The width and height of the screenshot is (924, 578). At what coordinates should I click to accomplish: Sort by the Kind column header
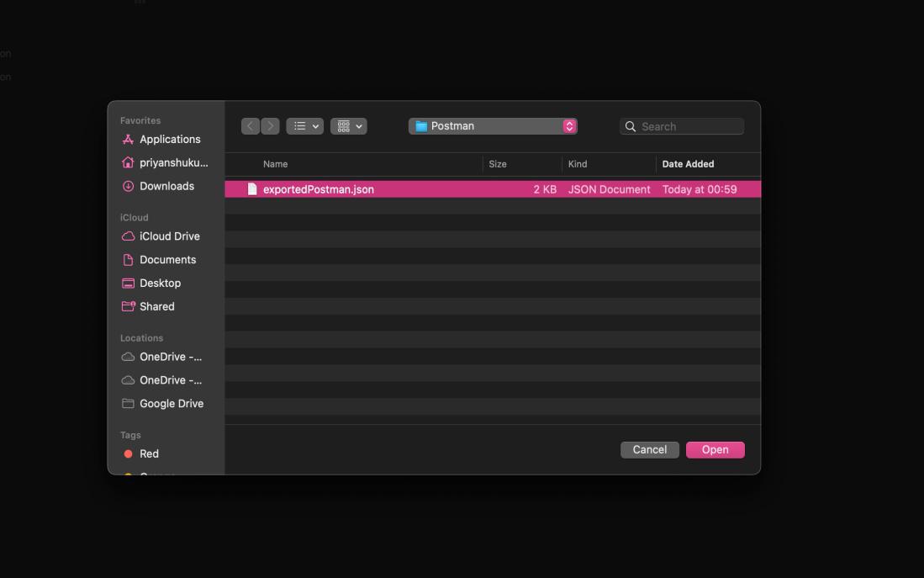578,164
